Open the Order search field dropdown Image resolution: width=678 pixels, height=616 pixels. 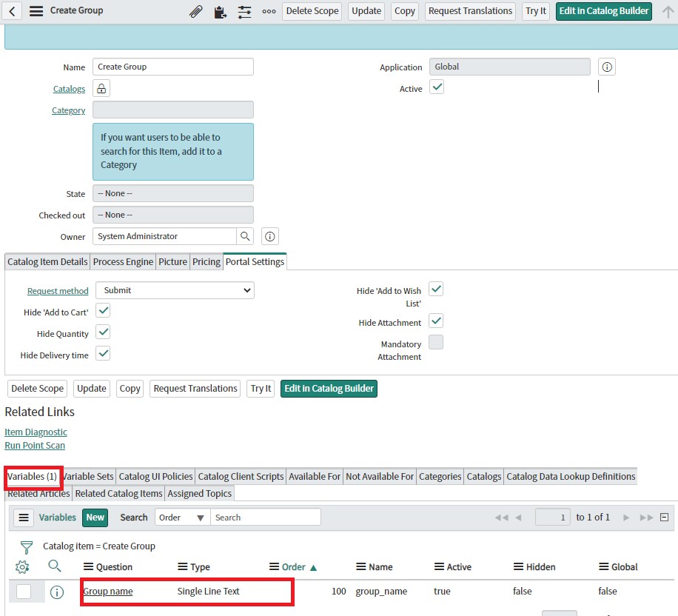(x=182, y=518)
